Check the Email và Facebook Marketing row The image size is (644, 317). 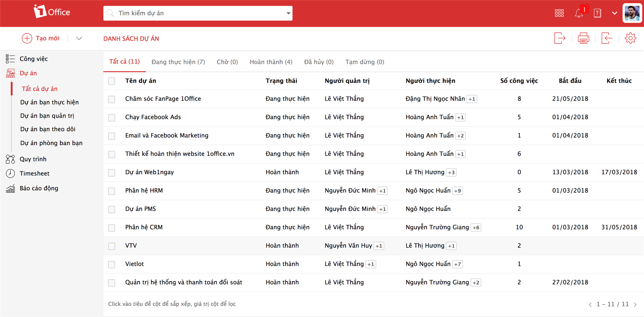[x=112, y=136]
